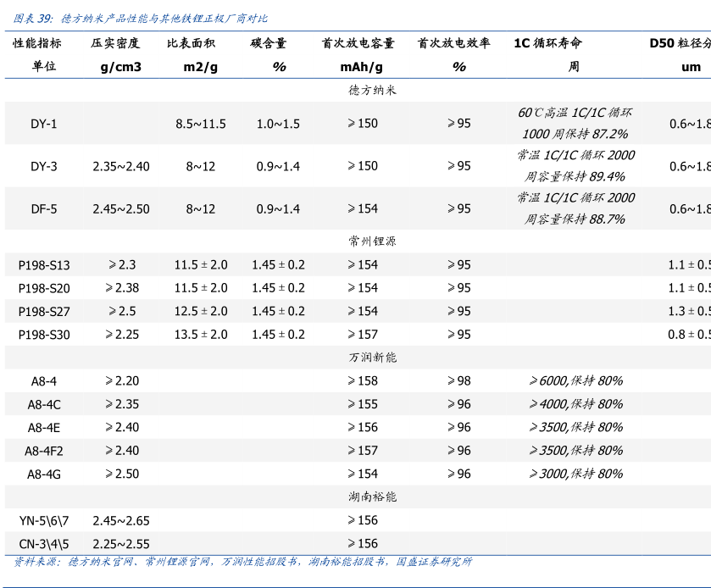Click the 单位 row label
Screen dimensions: 711x588
44,67
